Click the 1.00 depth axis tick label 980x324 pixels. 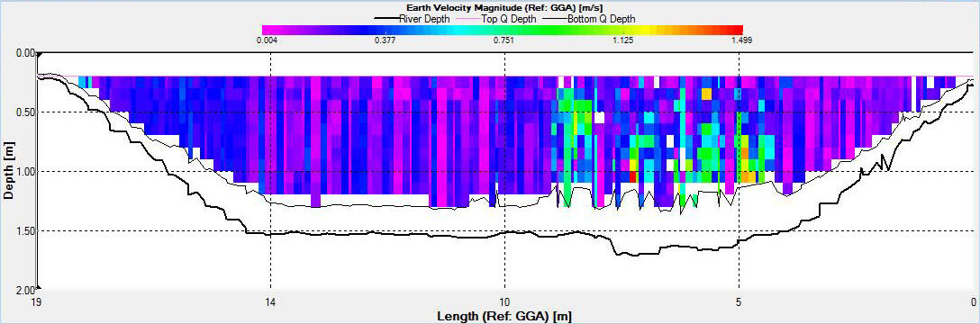pos(24,172)
